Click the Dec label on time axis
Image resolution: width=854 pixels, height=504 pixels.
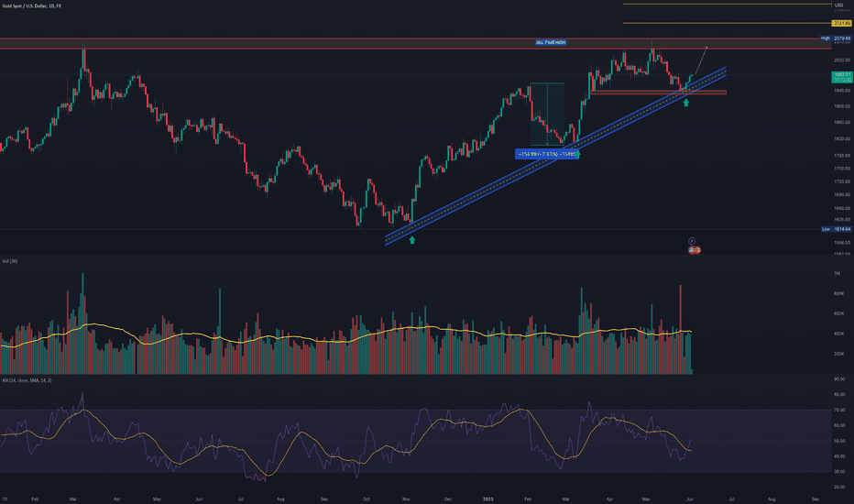[x=448, y=499]
